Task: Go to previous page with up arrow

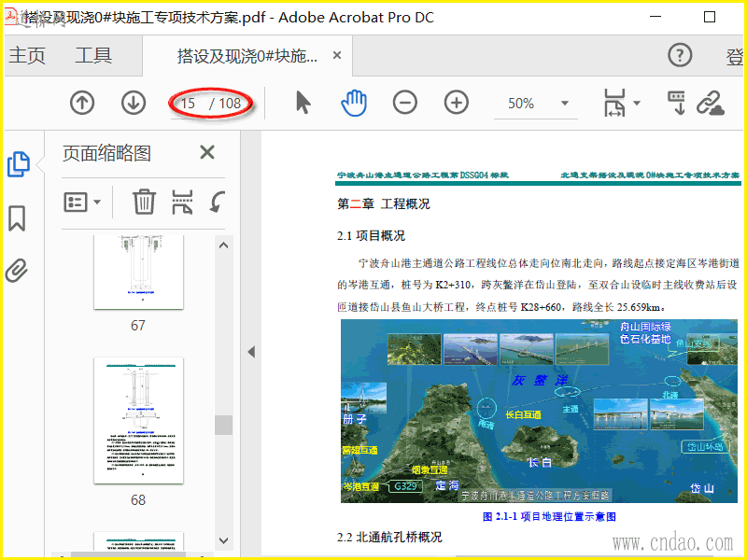Action: 82,103
